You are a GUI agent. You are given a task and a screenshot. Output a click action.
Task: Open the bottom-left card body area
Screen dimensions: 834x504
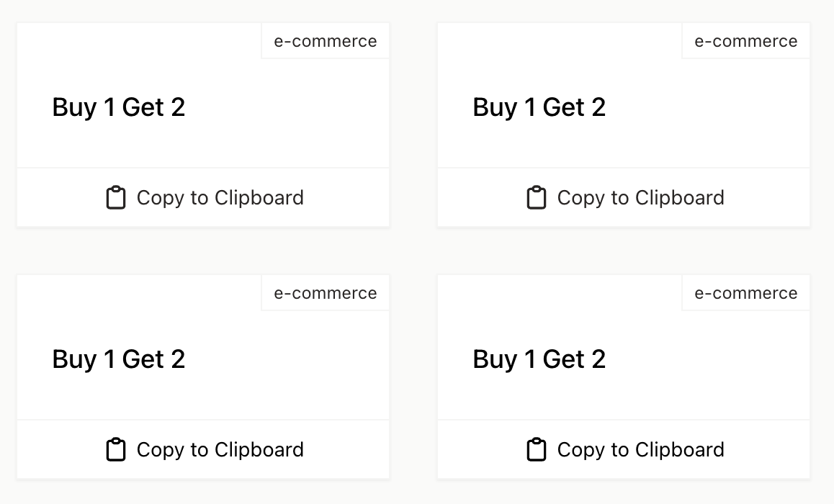click(x=203, y=348)
